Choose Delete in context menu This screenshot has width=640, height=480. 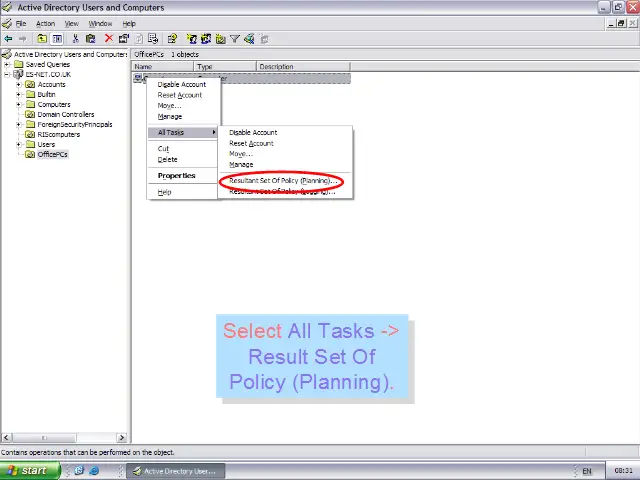[x=182, y=160]
